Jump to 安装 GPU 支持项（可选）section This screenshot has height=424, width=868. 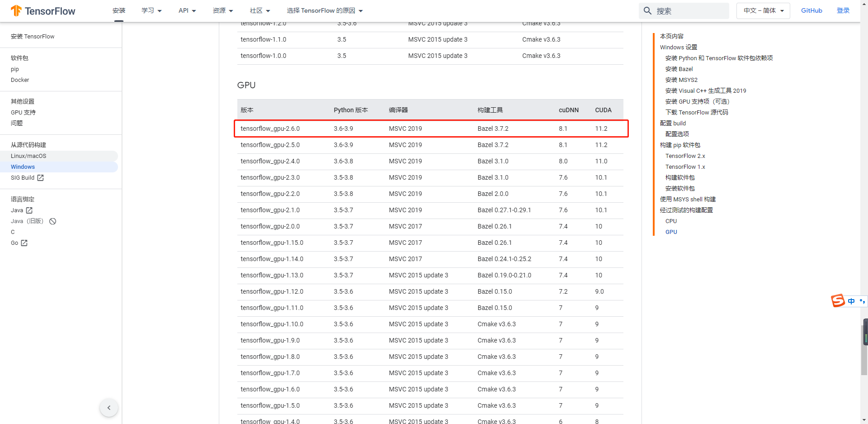coord(698,102)
